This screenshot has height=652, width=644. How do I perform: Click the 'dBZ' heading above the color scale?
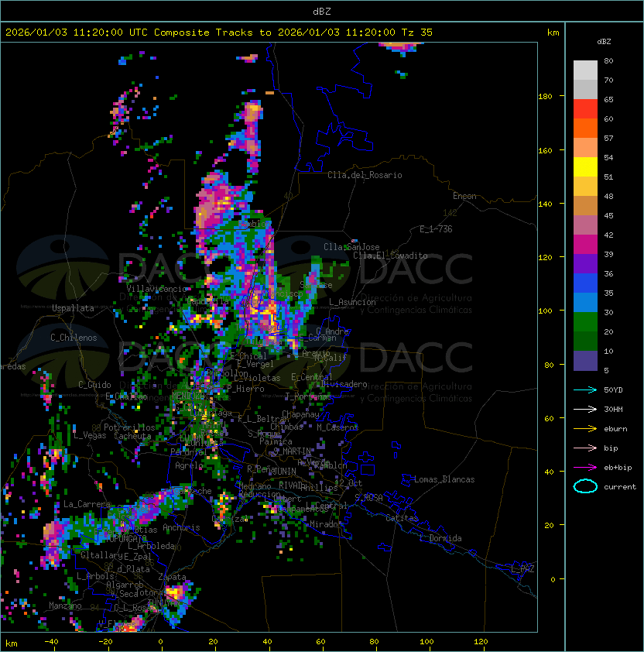click(604, 42)
